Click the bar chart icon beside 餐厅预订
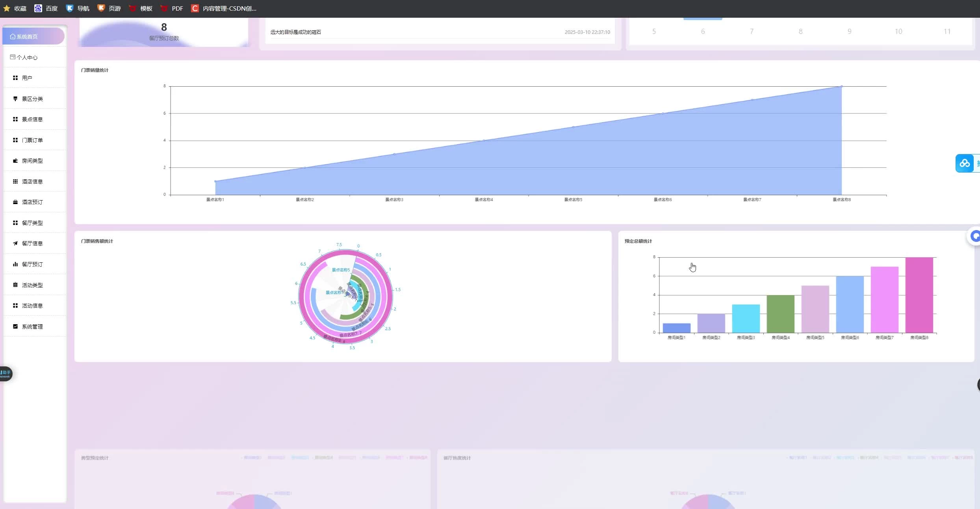The height and width of the screenshot is (509, 980). [15, 264]
